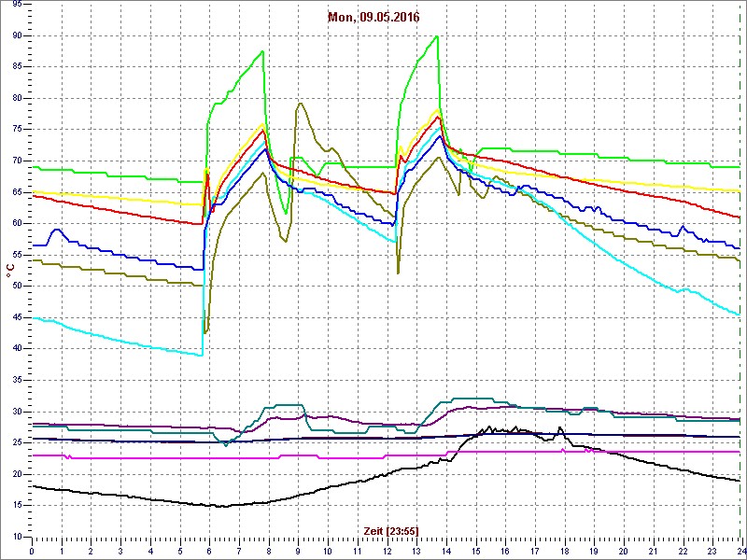Click hour 10 on the time axis
The width and height of the screenshot is (747, 560).
click(328, 552)
